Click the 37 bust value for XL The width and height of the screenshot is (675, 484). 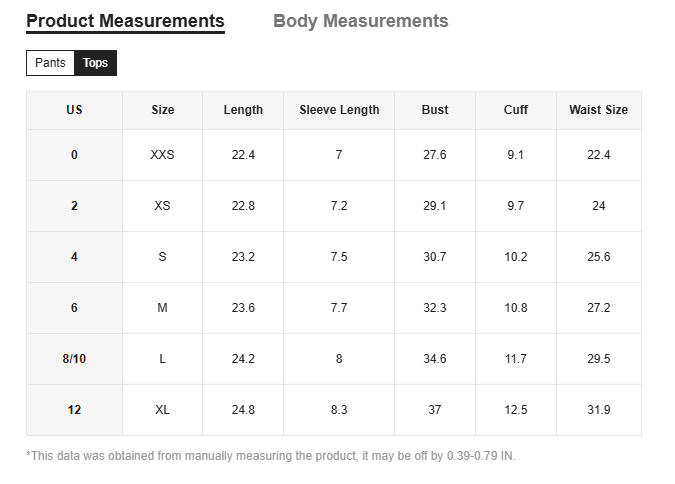(435, 410)
